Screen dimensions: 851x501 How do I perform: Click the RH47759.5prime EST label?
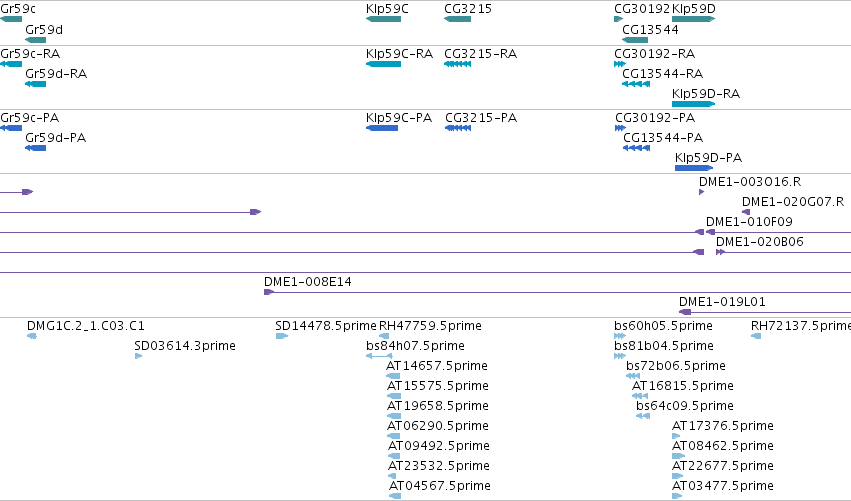(x=430, y=326)
